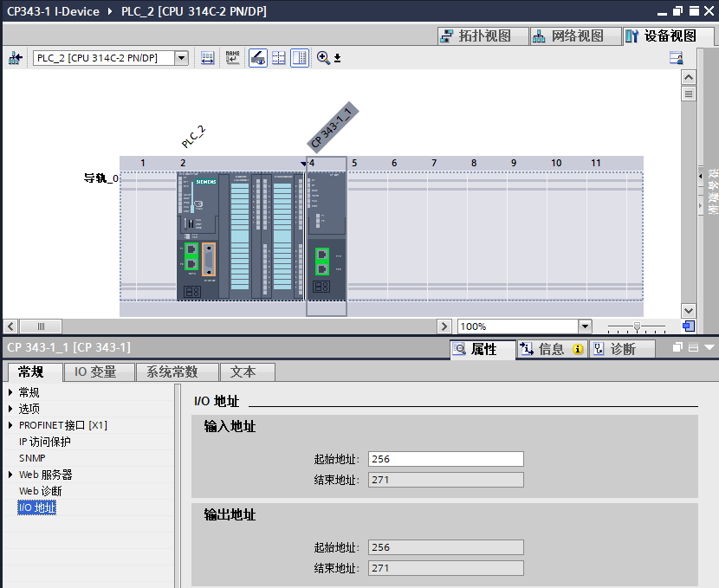This screenshot has height=588, width=719.
Task: Click the horizontal scrollbar left arrow
Action: point(10,326)
